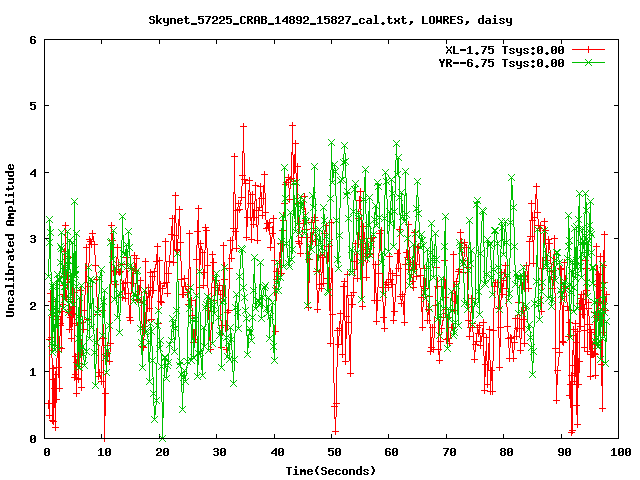
Task: Click the x-axis tick label 50
Action: (334, 452)
